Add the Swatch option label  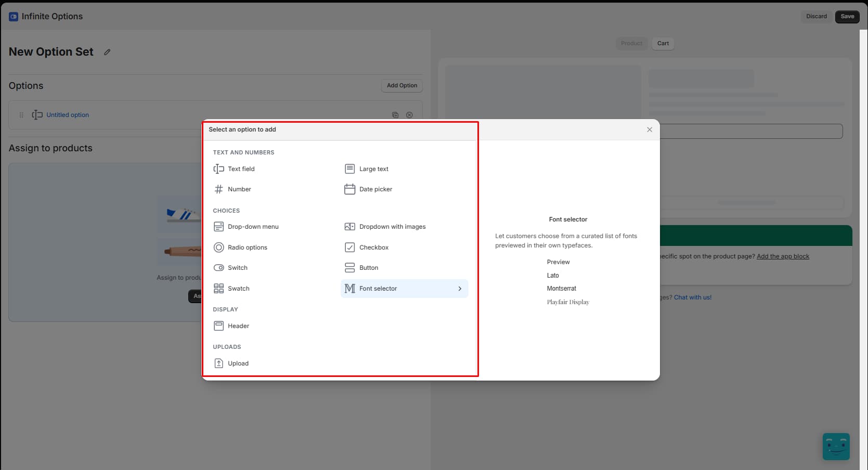[239, 289]
